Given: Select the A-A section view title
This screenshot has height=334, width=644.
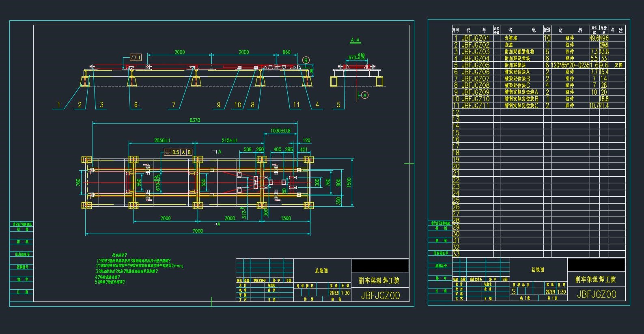Looking at the screenshot, I should tap(355, 41).
